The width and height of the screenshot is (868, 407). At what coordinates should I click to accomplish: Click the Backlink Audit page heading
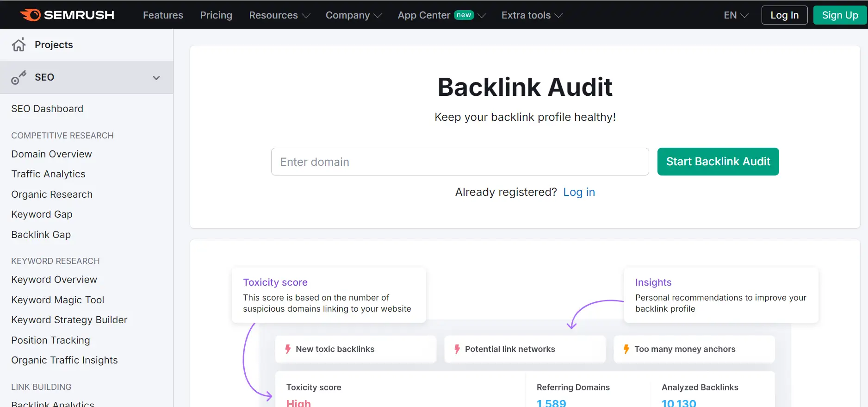pos(525,87)
